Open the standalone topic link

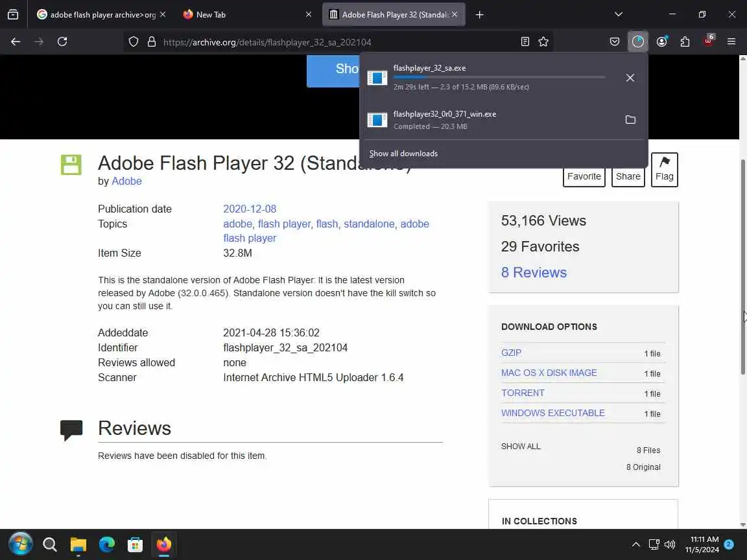point(369,224)
